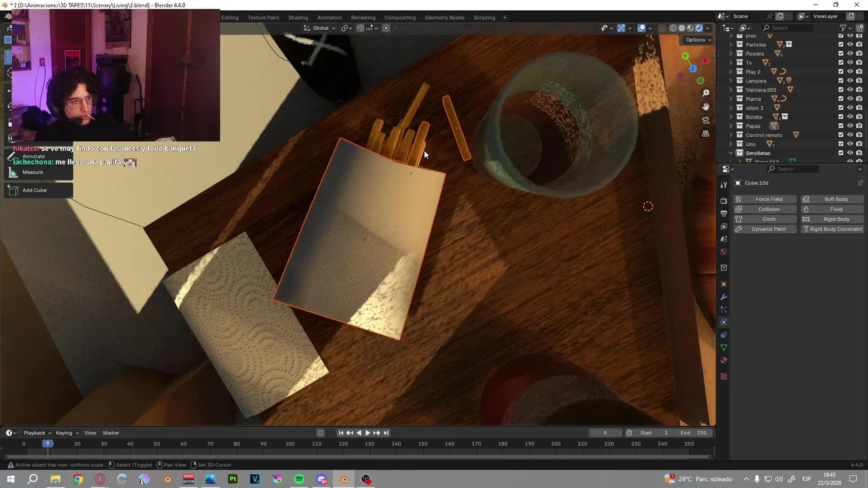Switch to the Texture Paint workspace

pos(263,18)
